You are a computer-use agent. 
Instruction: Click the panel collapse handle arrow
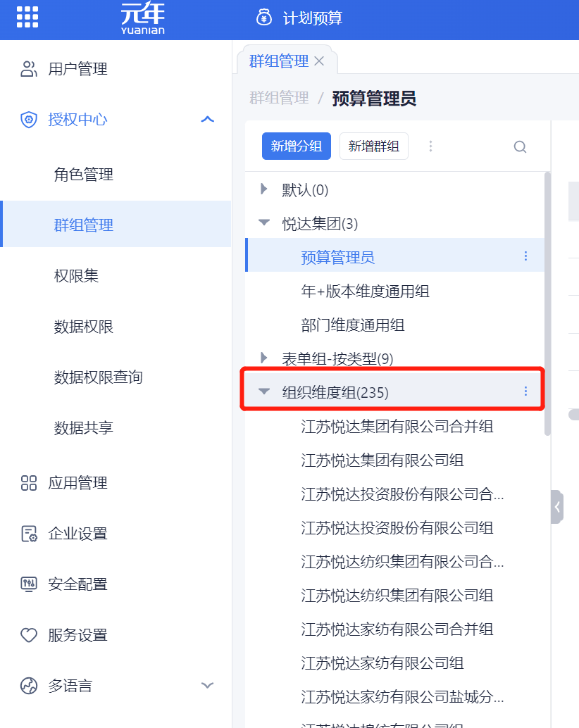[x=557, y=507]
